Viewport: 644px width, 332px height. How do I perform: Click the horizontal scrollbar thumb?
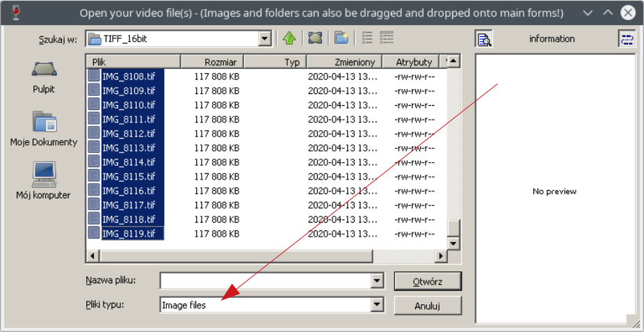[236, 256]
